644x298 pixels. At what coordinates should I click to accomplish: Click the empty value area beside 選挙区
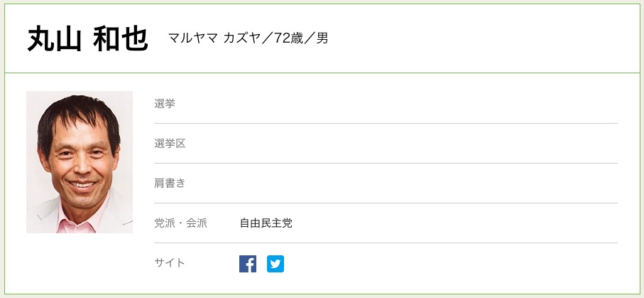pos(426,144)
